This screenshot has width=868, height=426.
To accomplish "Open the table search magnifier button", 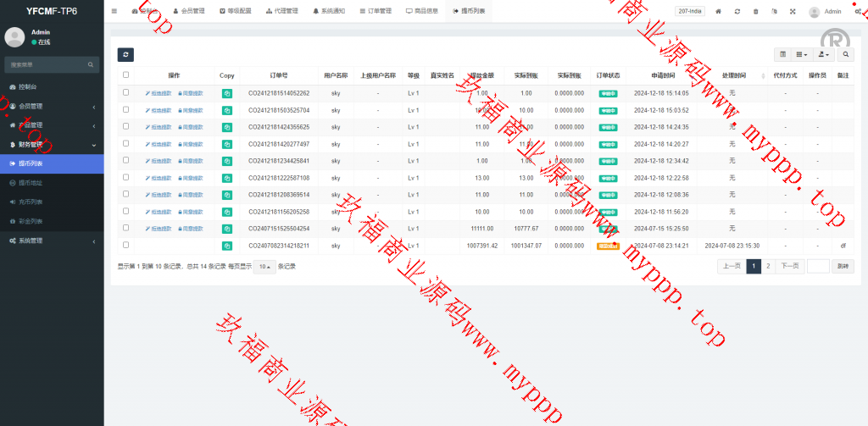I will (845, 54).
